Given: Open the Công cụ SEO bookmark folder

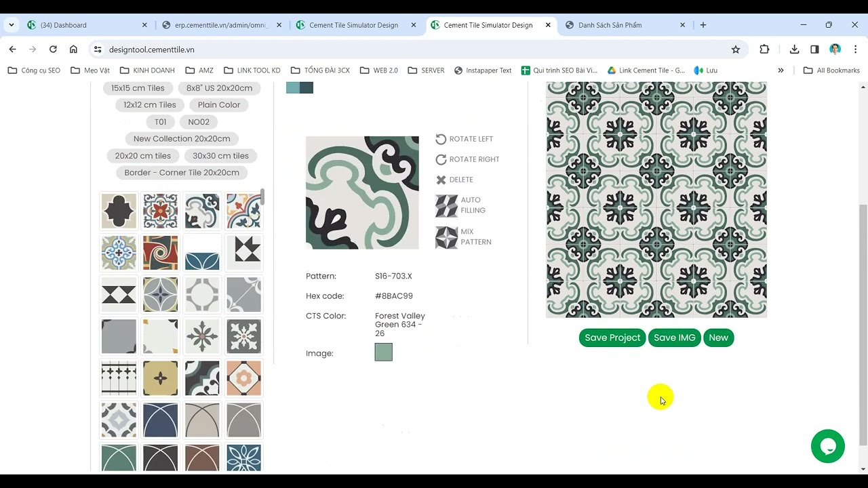Looking at the screenshot, I should pos(34,70).
